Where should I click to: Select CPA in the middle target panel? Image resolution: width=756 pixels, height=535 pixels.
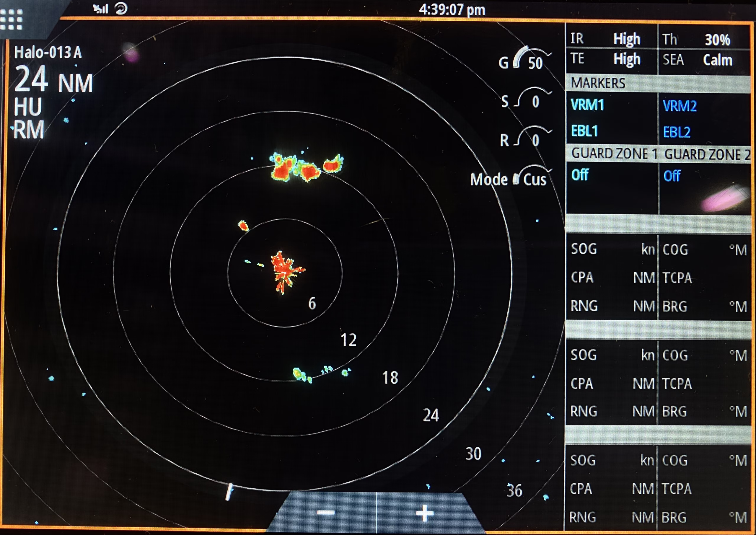(582, 384)
